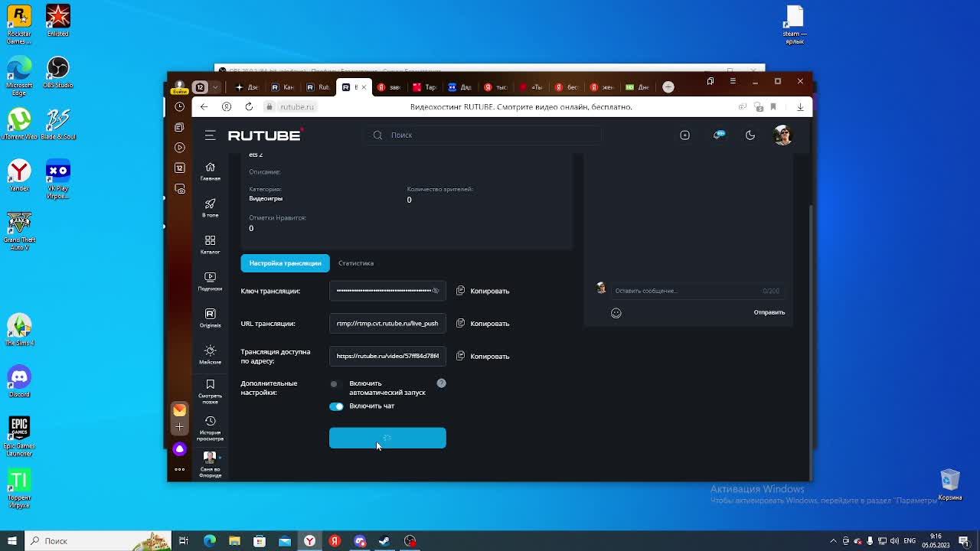Open File Explorer from taskbar
Screen dimensions: 980x551
234,541
